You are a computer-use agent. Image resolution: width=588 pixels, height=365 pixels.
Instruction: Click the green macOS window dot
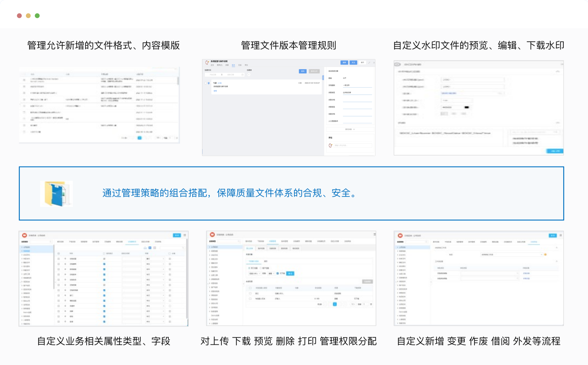pos(37,16)
